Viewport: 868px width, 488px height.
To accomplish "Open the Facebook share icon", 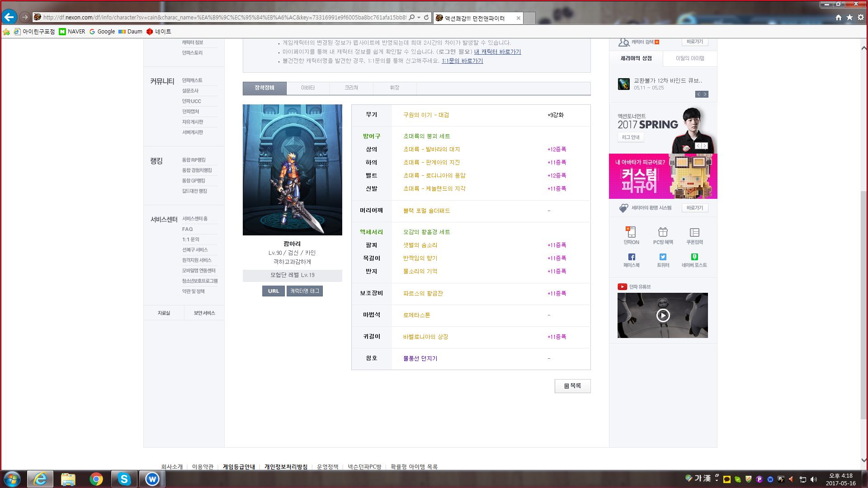I will pyautogui.click(x=631, y=257).
